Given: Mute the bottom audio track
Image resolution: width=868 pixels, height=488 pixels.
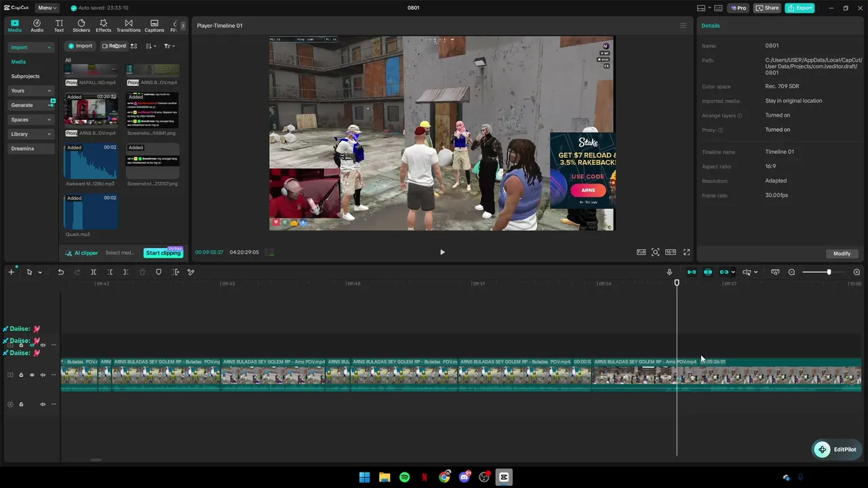Looking at the screenshot, I should pos(43,405).
